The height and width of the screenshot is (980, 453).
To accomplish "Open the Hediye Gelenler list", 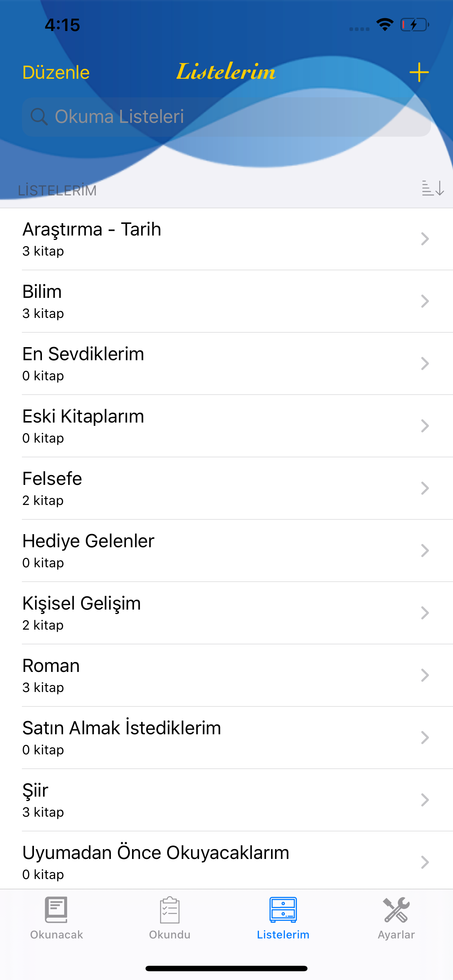I will tap(226, 551).
